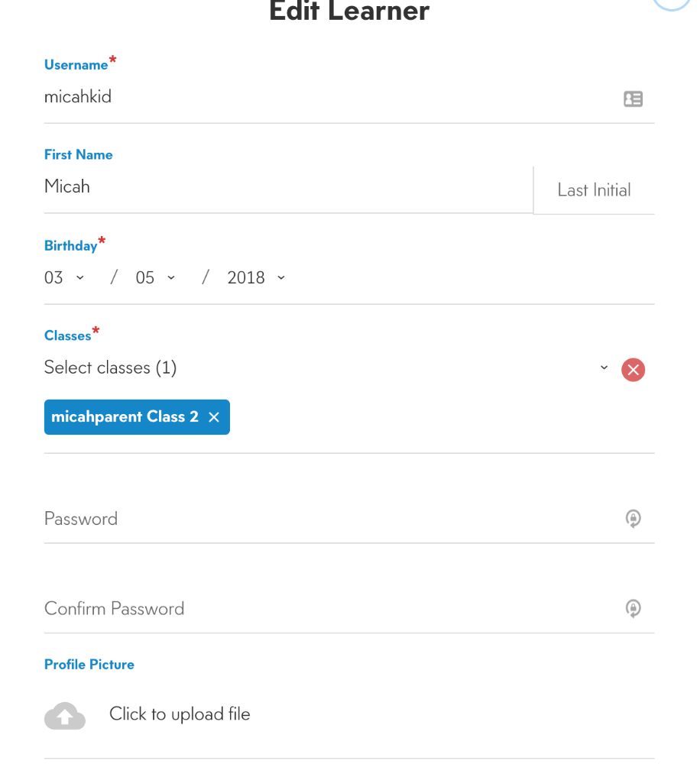Click the 'Click to upload file' text
Viewport: 700px width, 764px height.
tap(180, 714)
